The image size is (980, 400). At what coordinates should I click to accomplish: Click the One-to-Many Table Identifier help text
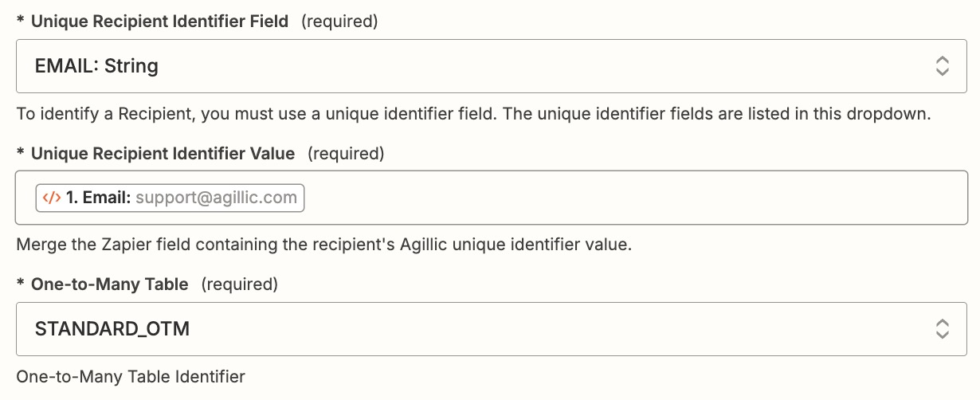[x=131, y=376]
